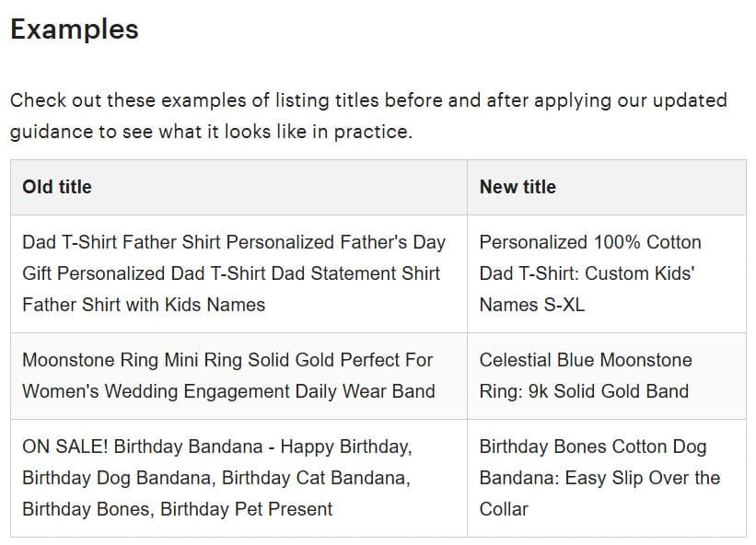Click the 'guidance to see what it looks like' line
This screenshot has width=756, height=545.
point(211,132)
